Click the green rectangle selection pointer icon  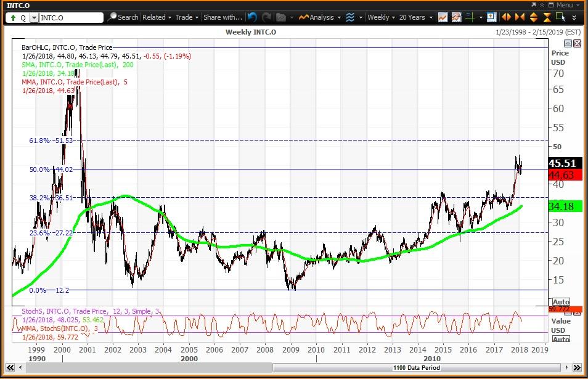point(561,17)
